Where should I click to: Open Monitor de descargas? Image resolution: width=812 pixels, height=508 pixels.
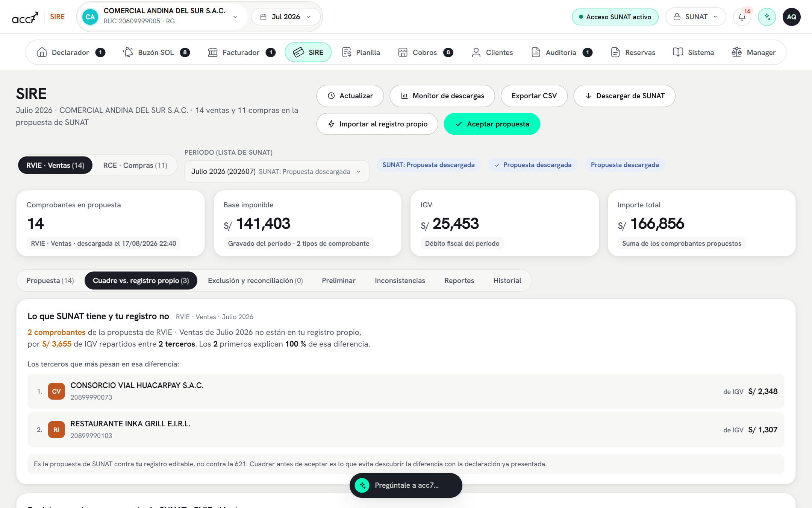tap(442, 96)
